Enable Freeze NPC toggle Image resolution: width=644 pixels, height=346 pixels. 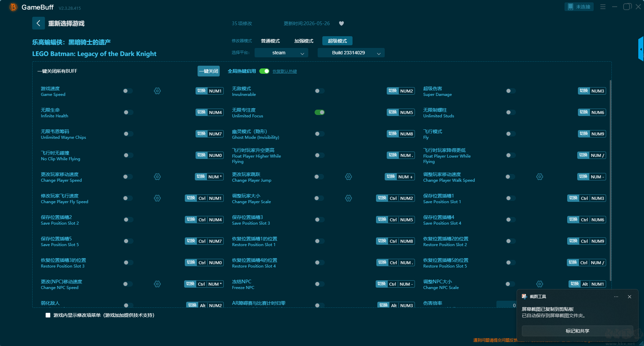coord(319,284)
